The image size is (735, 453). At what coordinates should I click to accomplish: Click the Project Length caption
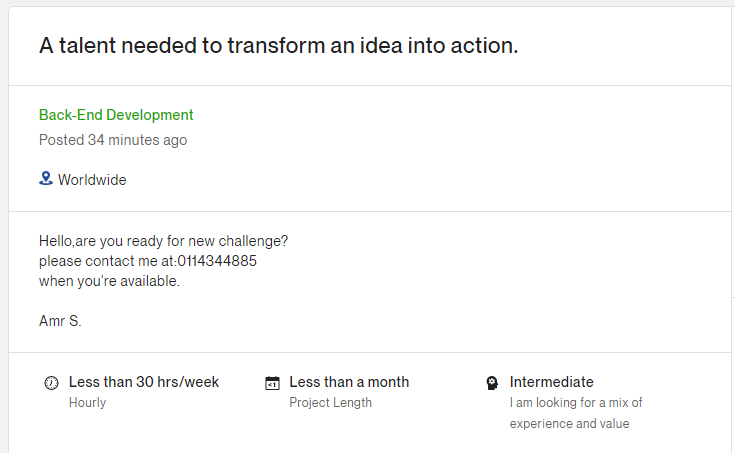tap(330, 402)
